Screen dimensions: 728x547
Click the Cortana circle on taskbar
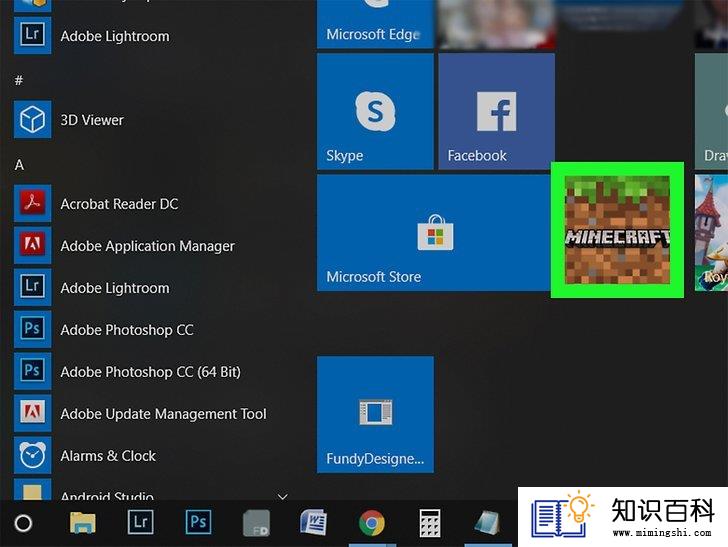(x=23, y=523)
